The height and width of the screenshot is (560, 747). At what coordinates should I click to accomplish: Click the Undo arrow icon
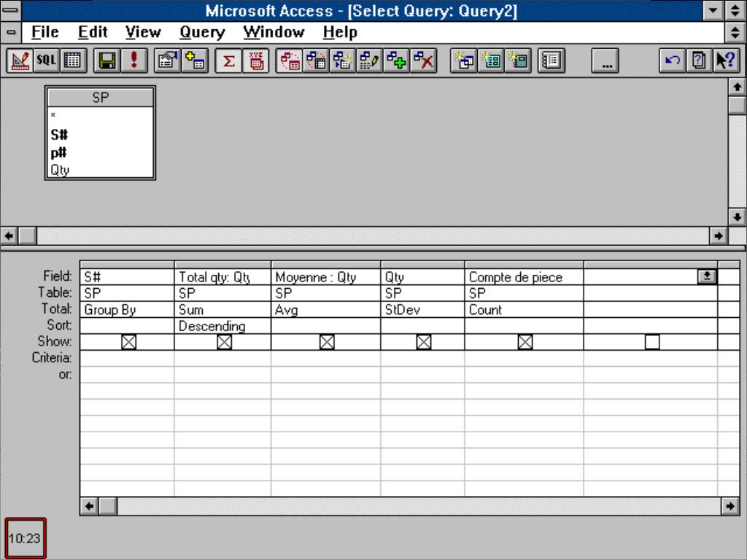point(672,61)
